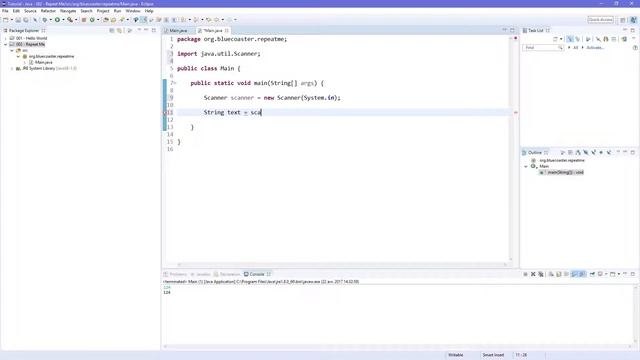Viewport: 640px width, 360px height.
Task: Open the Display Selected Console dropdown
Action: 606,274
